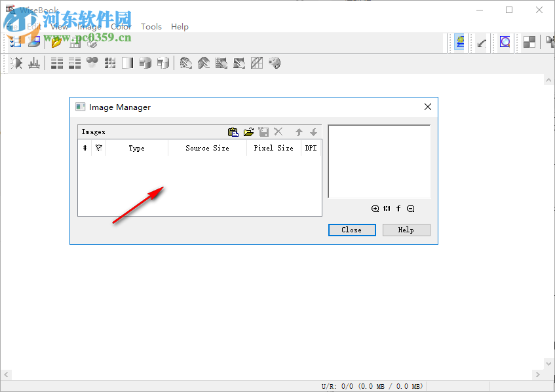Open the Image menu
555x392 pixels.
(88, 27)
